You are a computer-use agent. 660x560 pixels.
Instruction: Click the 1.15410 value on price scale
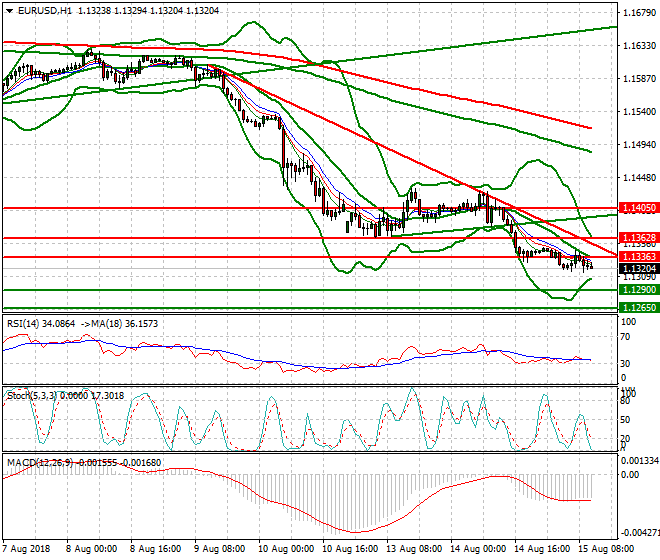tap(638, 112)
